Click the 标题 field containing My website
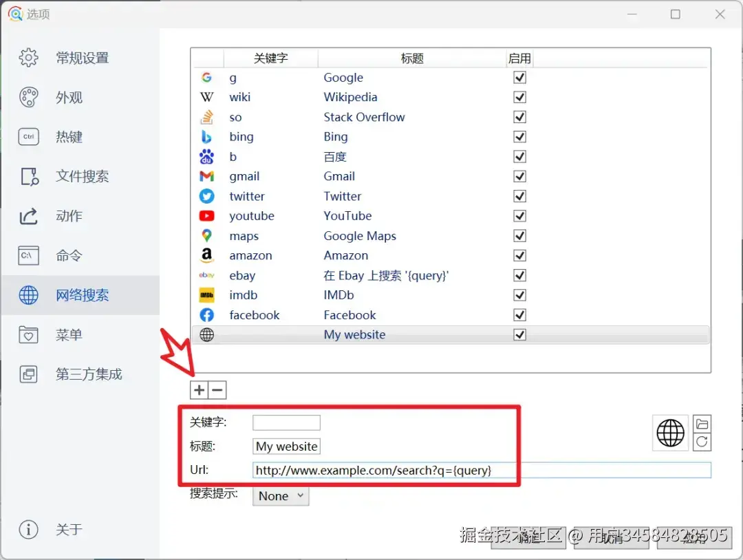 [x=286, y=446]
